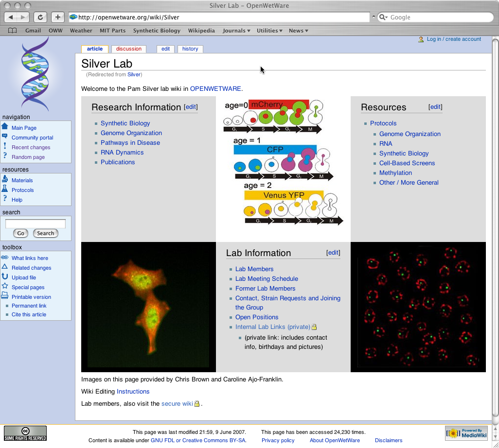Click the browser reload button
Screen dimensions: 499x448
click(x=40, y=17)
